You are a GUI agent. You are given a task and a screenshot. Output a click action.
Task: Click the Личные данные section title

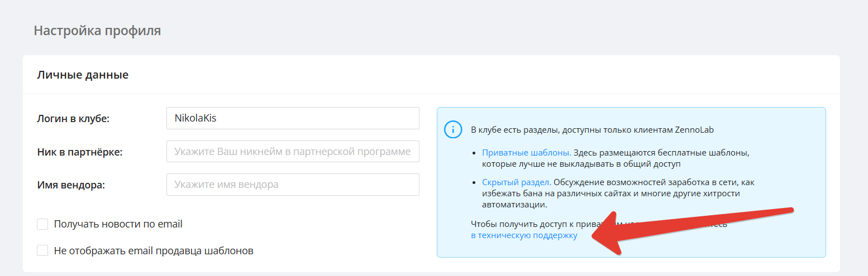coord(83,75)
